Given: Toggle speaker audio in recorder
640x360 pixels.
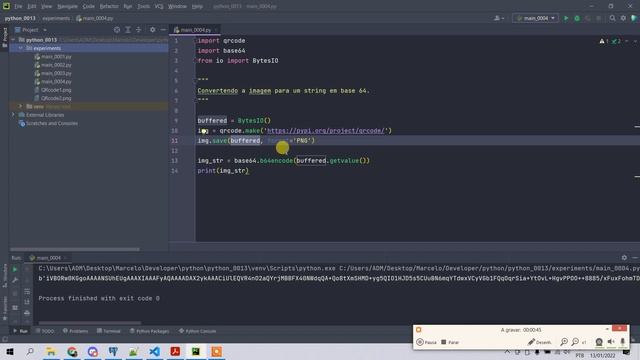Looking at the screenshot, I should pos(611,342).
